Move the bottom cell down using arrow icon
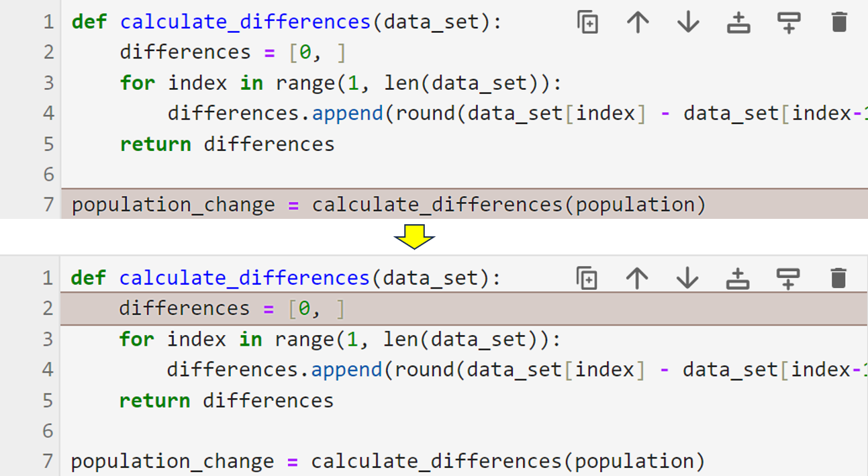The image size is (868, 476). coord(687,277)
